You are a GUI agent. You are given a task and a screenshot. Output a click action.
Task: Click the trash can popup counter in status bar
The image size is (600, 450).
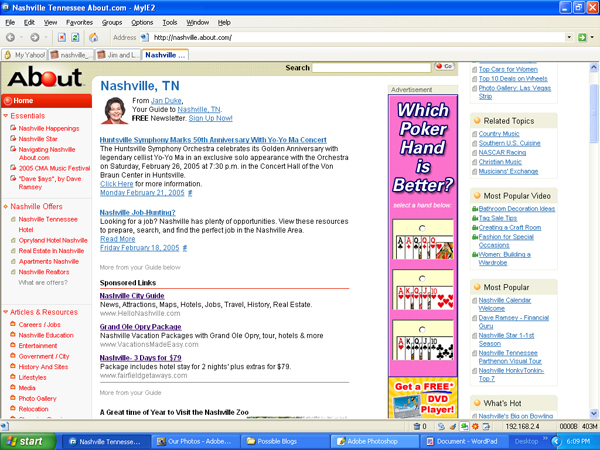tap(420, 426)
